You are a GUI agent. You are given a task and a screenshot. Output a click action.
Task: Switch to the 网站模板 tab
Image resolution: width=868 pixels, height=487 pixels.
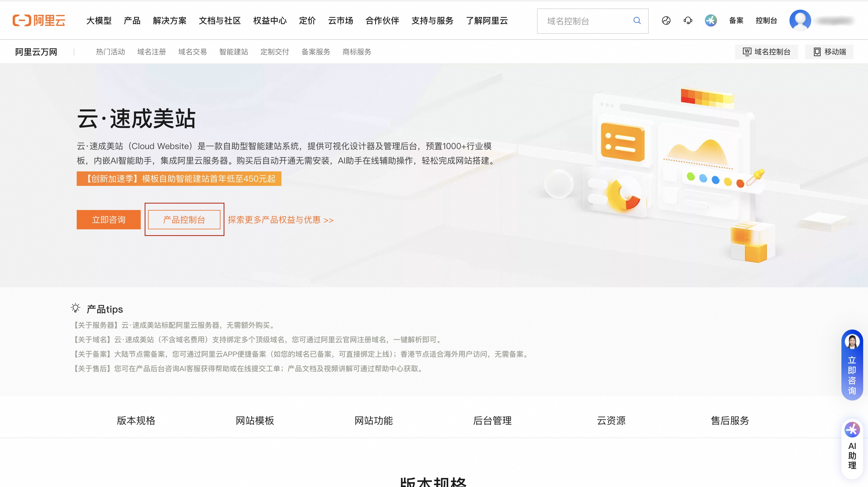(x=255, y=421)
